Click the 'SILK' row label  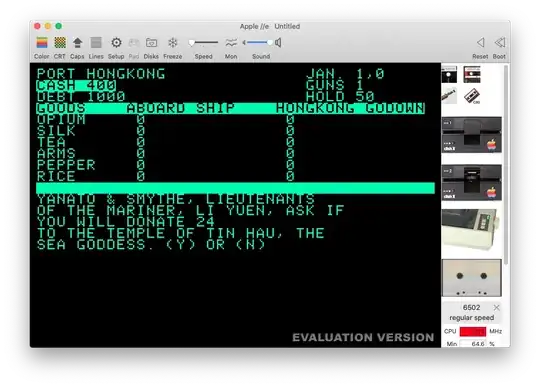56,131
